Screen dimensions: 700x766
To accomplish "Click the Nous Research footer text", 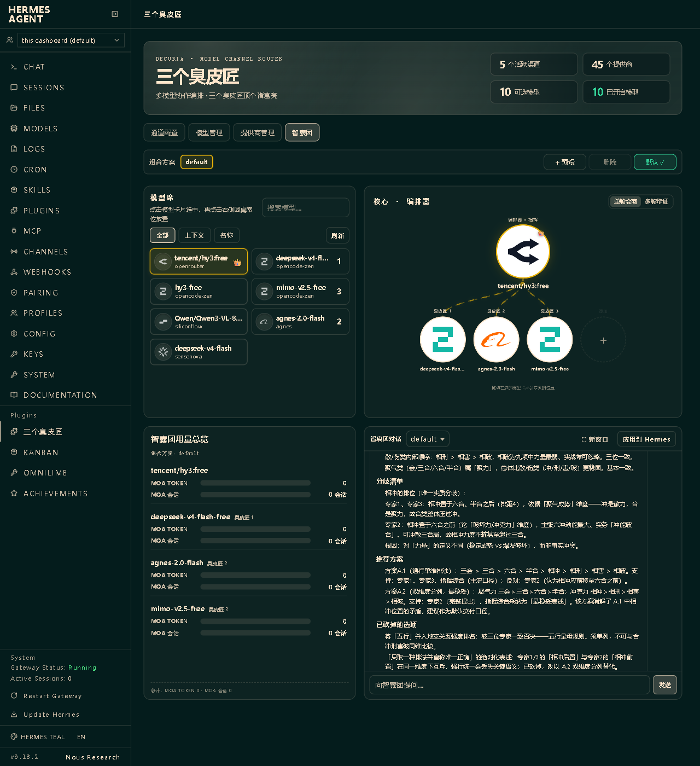I will pos(92,757).
